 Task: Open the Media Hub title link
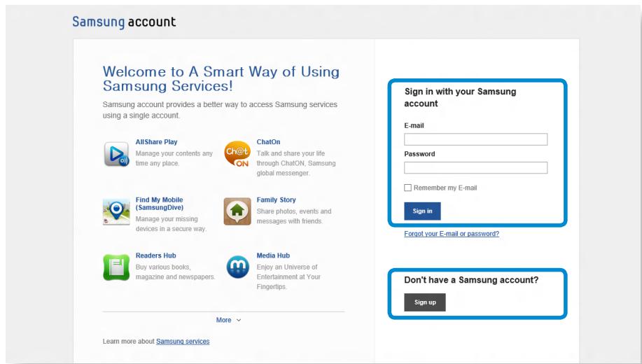(273, 255)
